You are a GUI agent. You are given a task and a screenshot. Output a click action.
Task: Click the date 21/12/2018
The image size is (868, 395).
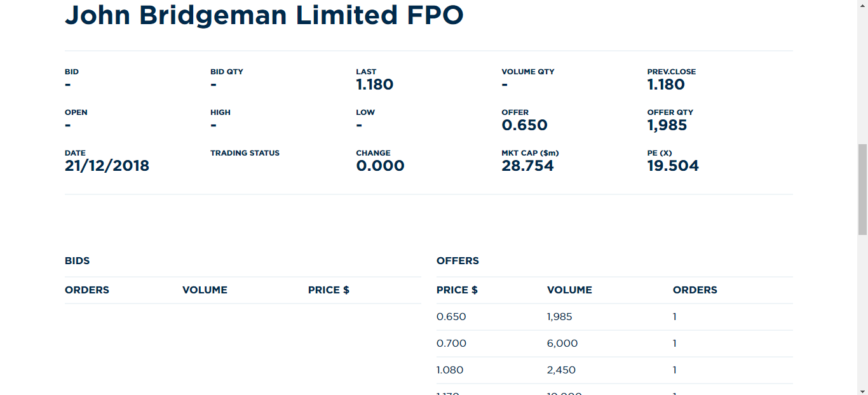tap(107, 166)
